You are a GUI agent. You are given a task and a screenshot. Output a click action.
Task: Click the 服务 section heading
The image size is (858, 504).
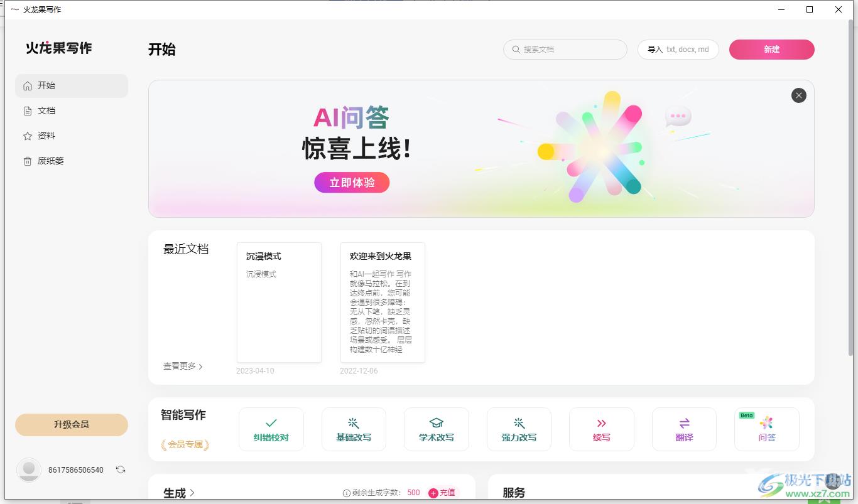point(514,493)
